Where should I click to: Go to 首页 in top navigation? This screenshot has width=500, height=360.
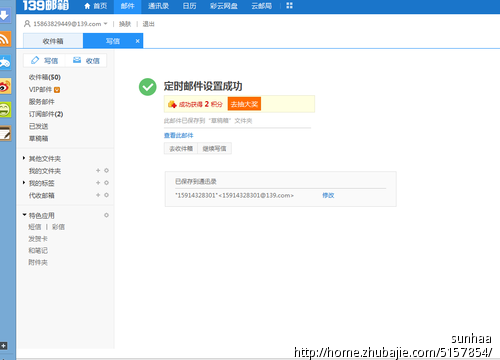coord(96,6)
